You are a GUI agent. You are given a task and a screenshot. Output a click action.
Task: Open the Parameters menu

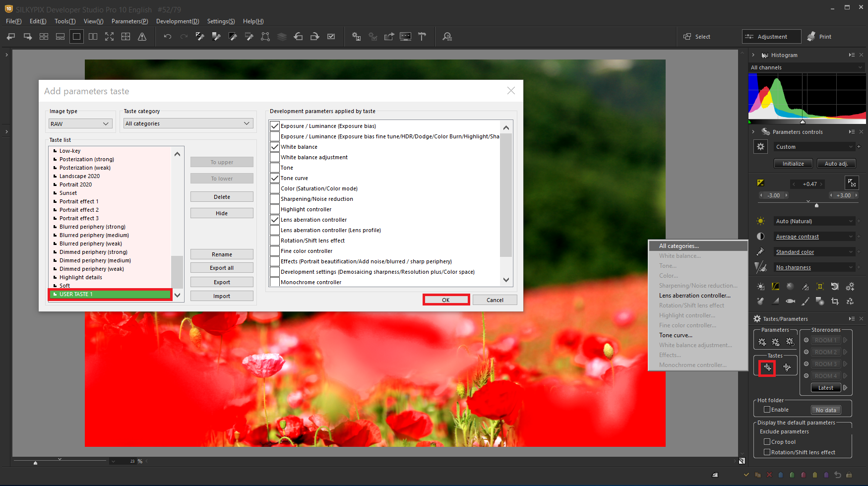(129, 21)
